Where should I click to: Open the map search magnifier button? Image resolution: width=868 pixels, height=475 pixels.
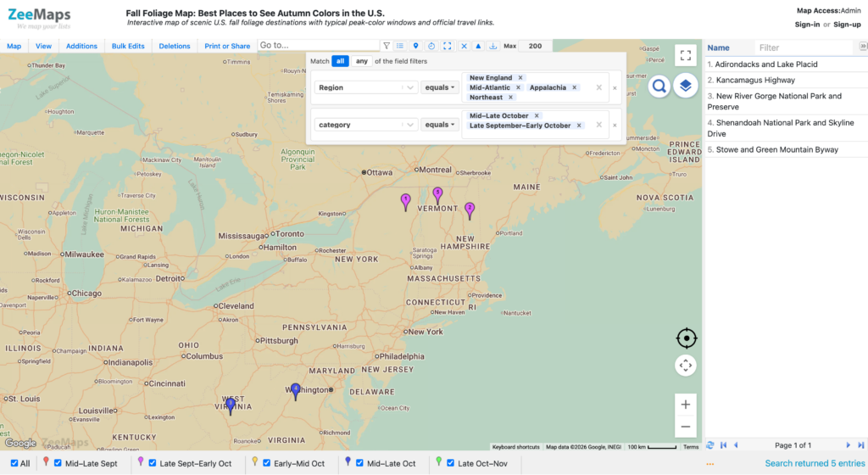click(659, 87)
